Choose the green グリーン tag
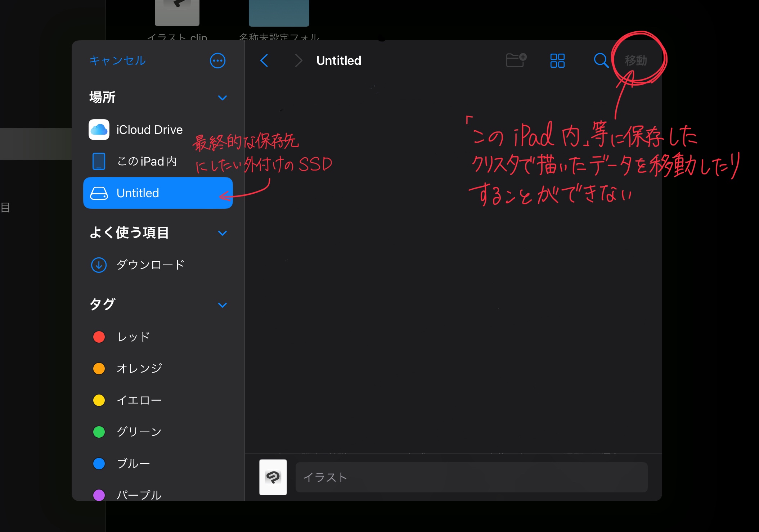Image resolution: width=759 pixels, height=532 pixels. (139, 432)
